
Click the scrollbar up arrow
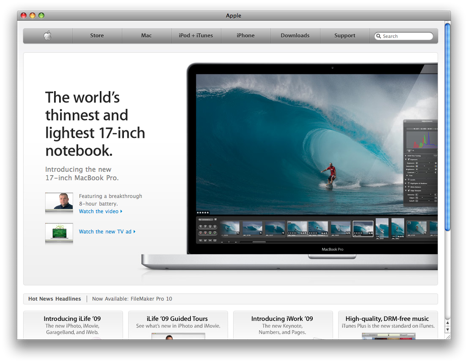448,323
